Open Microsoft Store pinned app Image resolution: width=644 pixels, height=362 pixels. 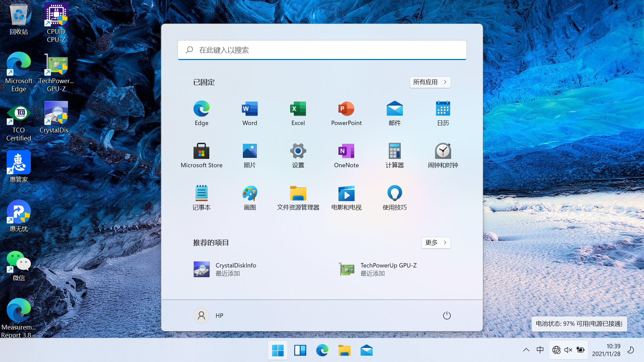202,156
